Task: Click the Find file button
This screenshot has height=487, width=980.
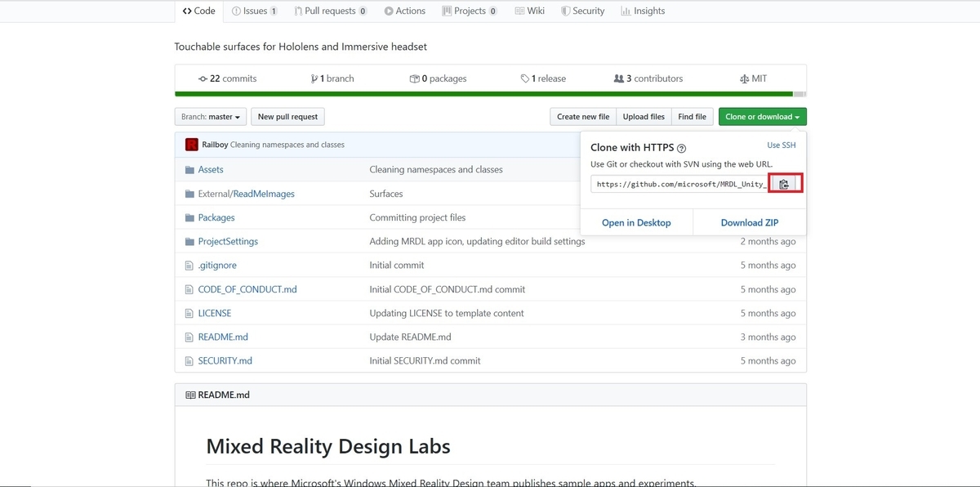Action: coord(692,117)
